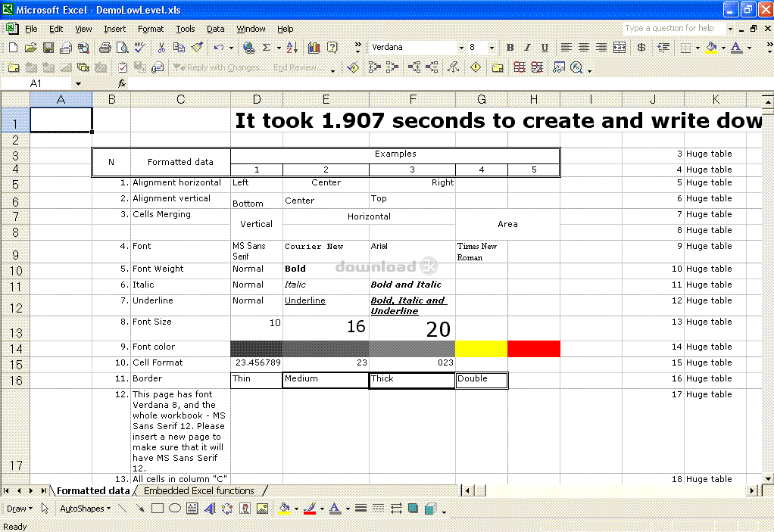Go to first sheet tab navigation arrow
This screenshot has width=774, height=532.
pyautogui.click(x=6, y=490)
